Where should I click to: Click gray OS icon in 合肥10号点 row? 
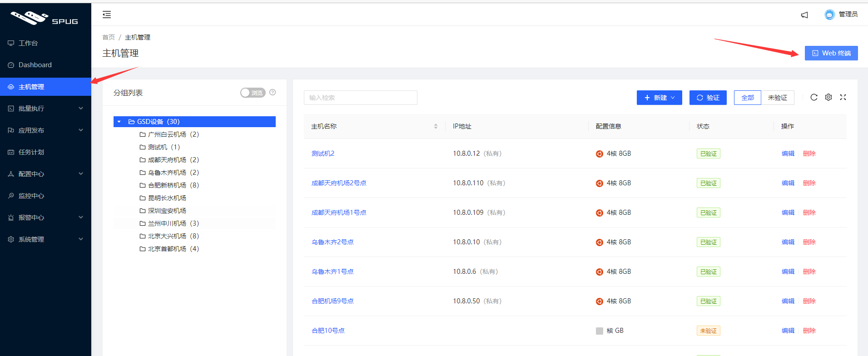click(600, 331)
